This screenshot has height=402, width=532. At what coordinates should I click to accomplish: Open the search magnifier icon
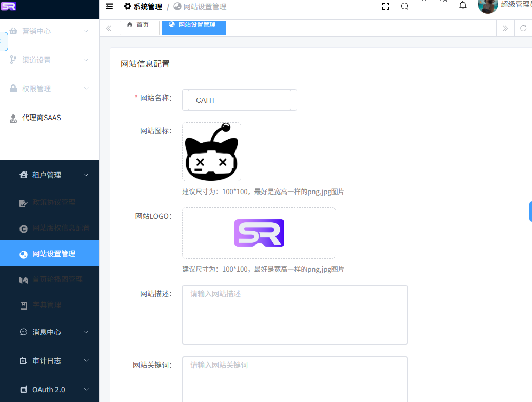point(405,7)
